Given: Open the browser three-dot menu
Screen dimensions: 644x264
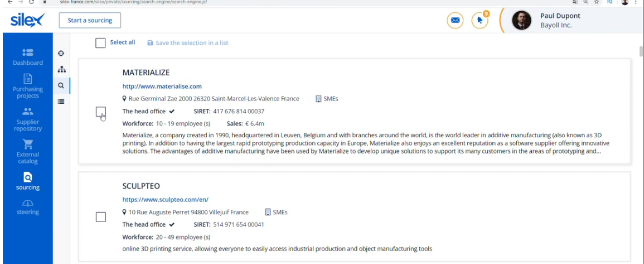Looking at the screenshot, I should pos(636,2).
